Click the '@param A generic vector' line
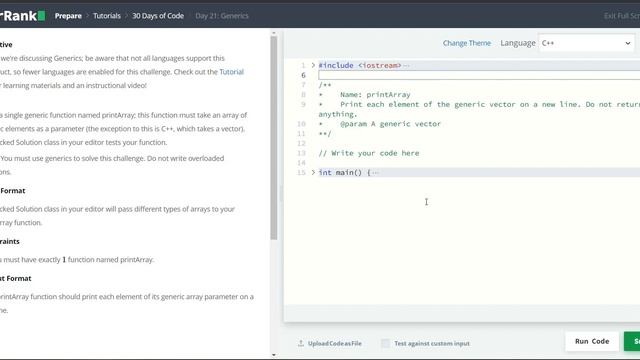Screen dimensions: 640x360 click(390, 124)
